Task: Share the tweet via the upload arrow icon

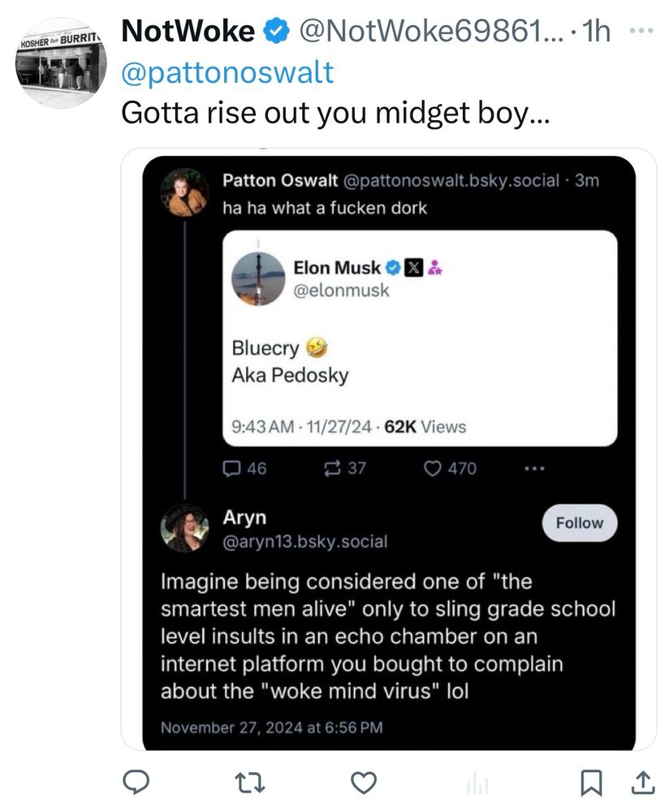Action: pyautogui.click(x=642, y=783)
